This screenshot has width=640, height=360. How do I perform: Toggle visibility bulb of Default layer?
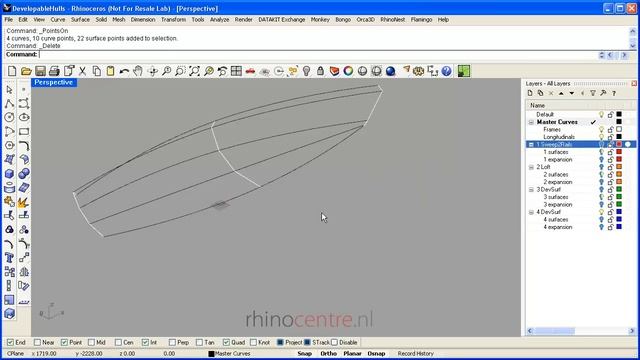tap(601, 115)
